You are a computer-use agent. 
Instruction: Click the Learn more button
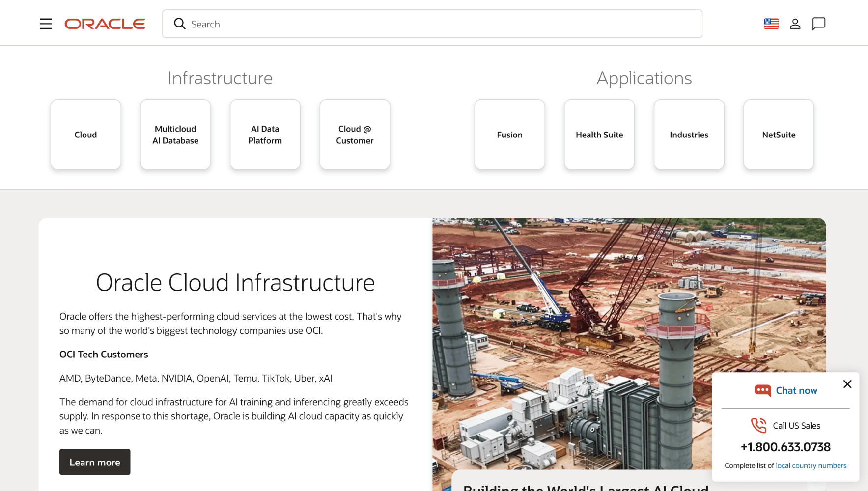tap(95, 462)
